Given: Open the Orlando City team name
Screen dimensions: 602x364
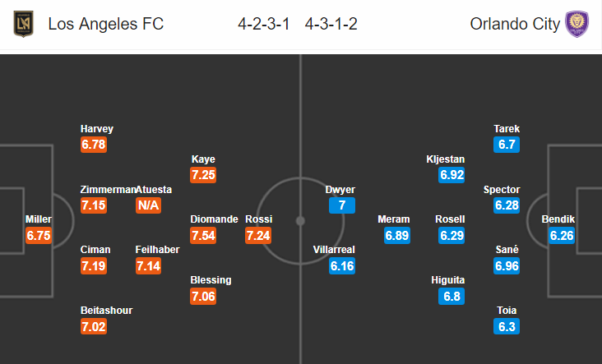Looking at the screenshot, I should [x=515, y=24].
